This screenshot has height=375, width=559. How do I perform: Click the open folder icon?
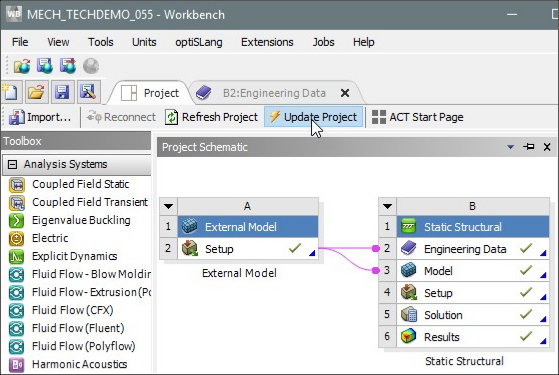[36, 92]
